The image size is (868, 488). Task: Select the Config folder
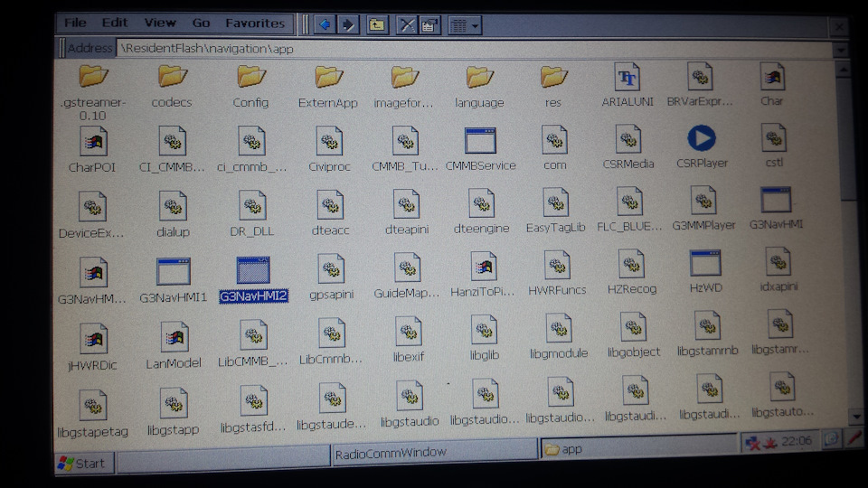[250, 88]
